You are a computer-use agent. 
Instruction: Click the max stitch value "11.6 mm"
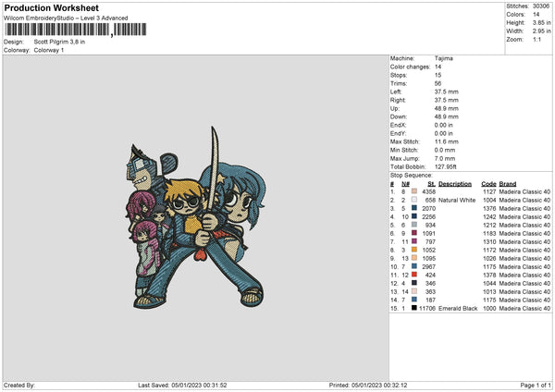(x=447, y=141)
